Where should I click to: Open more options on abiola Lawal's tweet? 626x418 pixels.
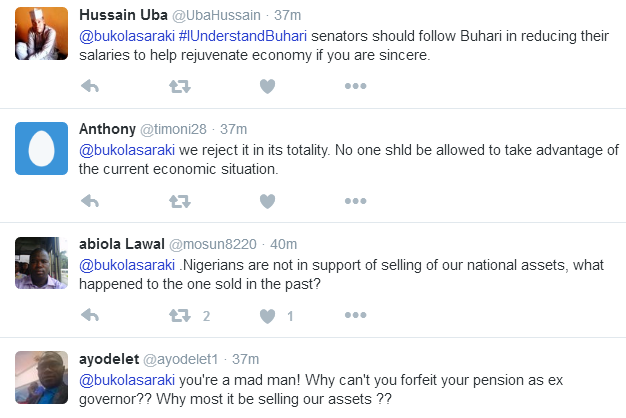tap(355, 316)
